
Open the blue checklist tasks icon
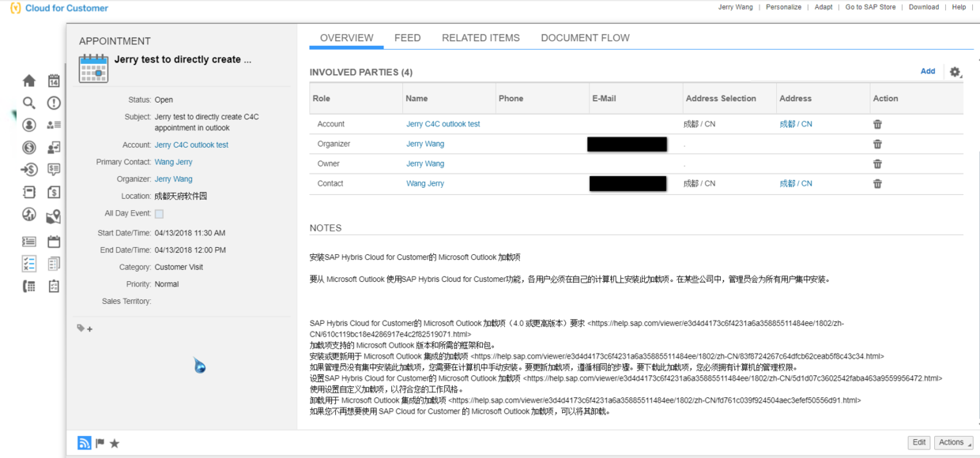[29, 264]
